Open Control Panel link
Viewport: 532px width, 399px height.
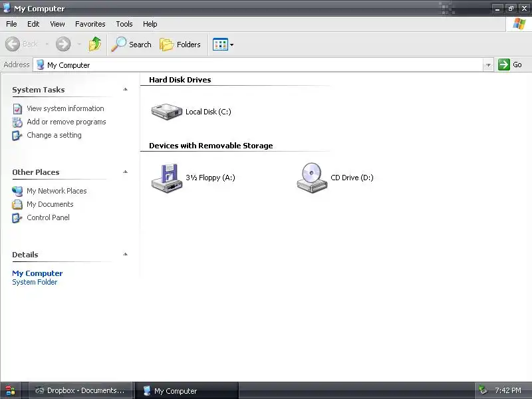click(48, 217)
